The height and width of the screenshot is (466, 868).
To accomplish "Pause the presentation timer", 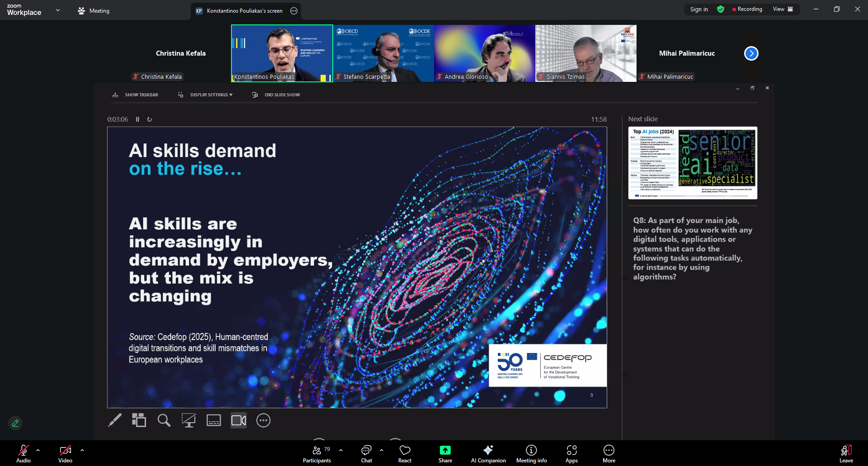I will coord(137,119).
